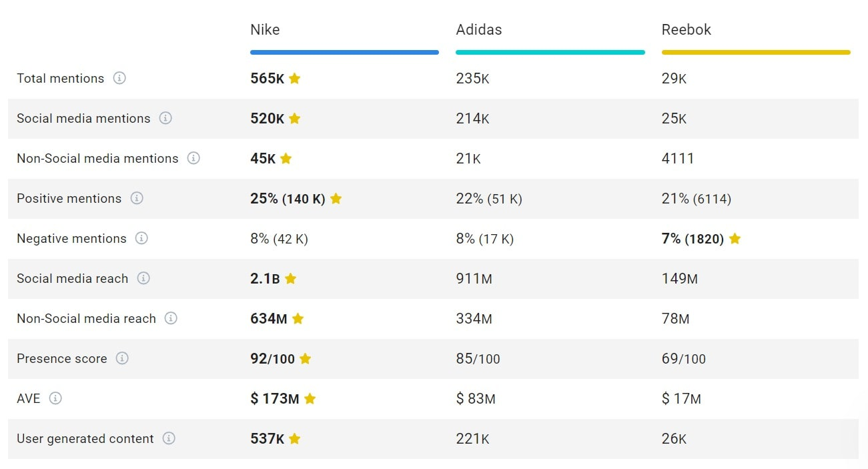Click the info icon beside Total mentions
868x469 pixels.
pos(119,78)
